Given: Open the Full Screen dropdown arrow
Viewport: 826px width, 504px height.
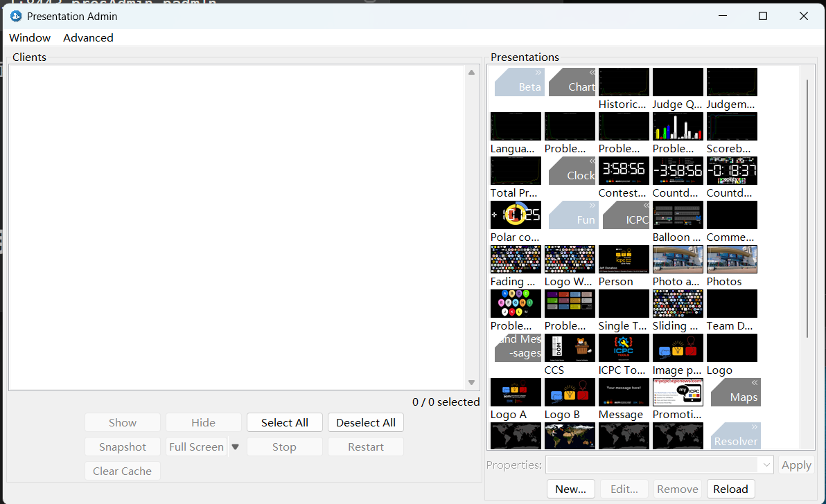Looking at the screenshot, I should [236, 447].
